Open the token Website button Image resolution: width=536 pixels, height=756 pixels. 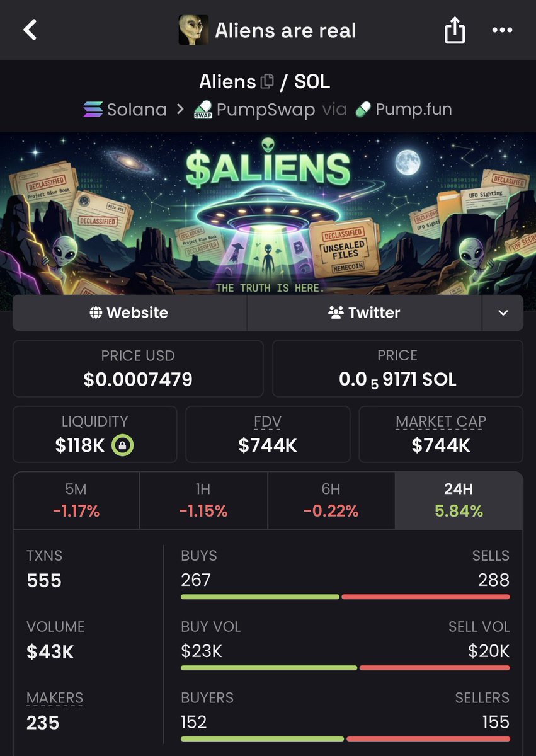pos(129,313)
